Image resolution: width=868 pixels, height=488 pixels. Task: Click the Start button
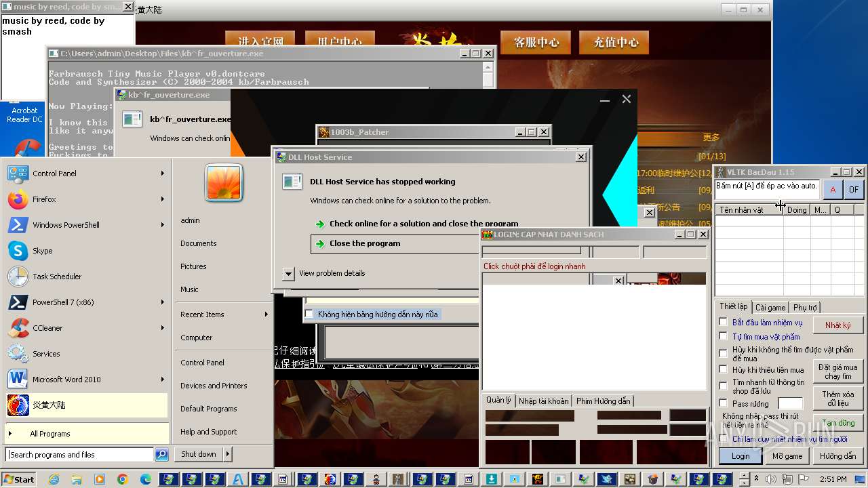point(18,479)
